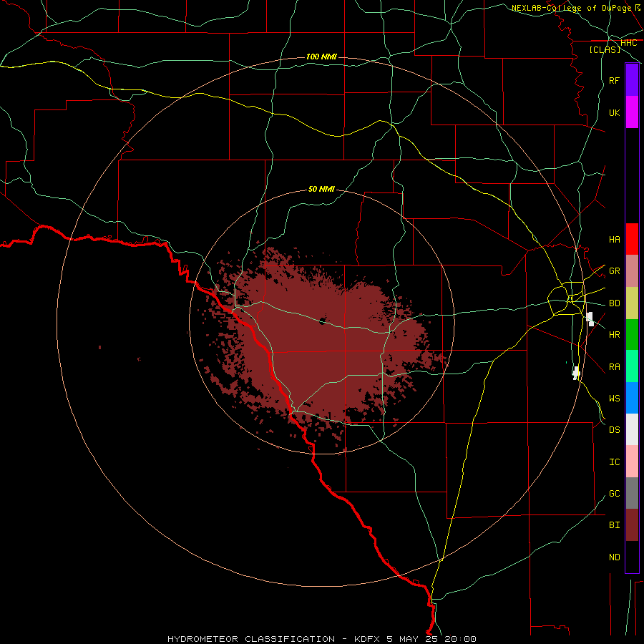
Task: Click the DS legend label
Action: [x=614, y=430]
